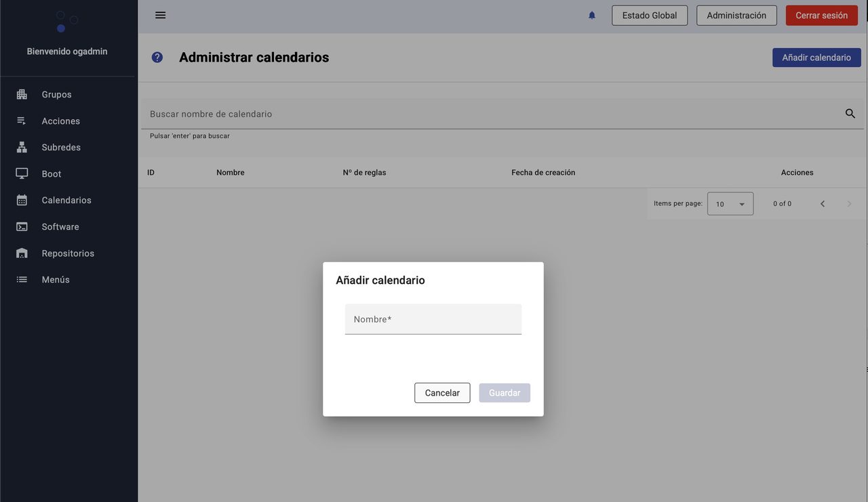Image resolution: width=868 pixels, height=502 pixels.
Task: Click the Subredes network icon
Action: pos(22,148)
